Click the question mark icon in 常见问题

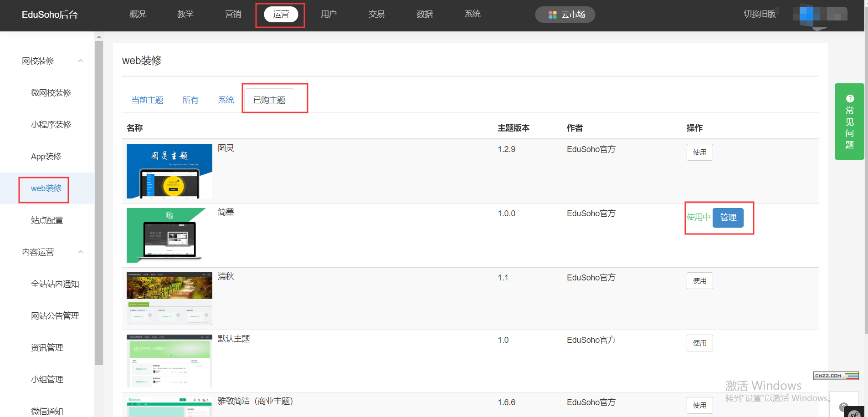click(x=850, y=98)
